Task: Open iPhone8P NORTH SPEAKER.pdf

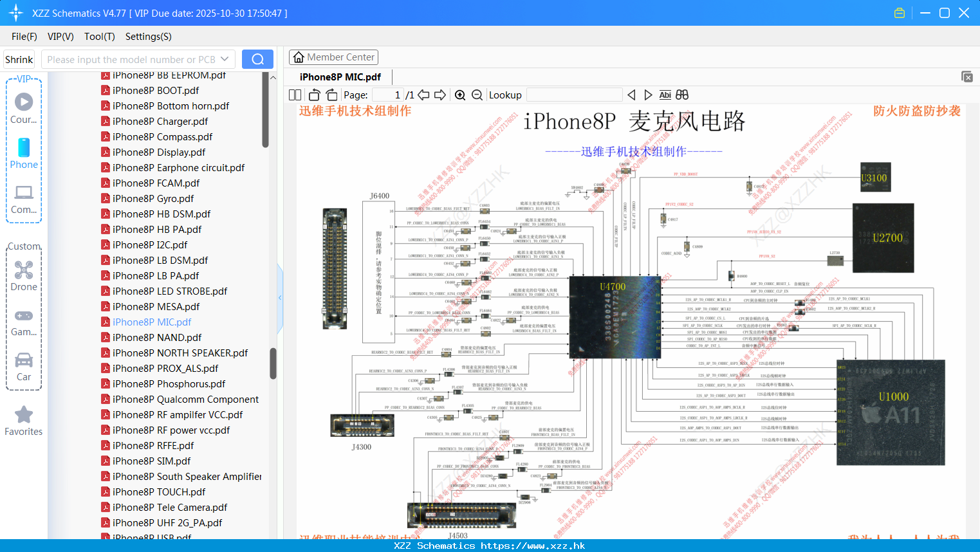Action: click(180, 353)
